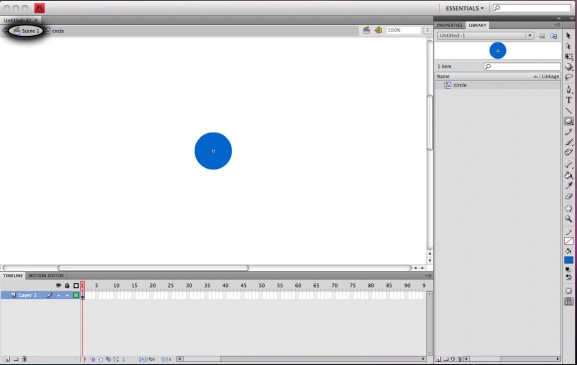Click the help search field at top
577x365 pixels.
click(532, 8)
